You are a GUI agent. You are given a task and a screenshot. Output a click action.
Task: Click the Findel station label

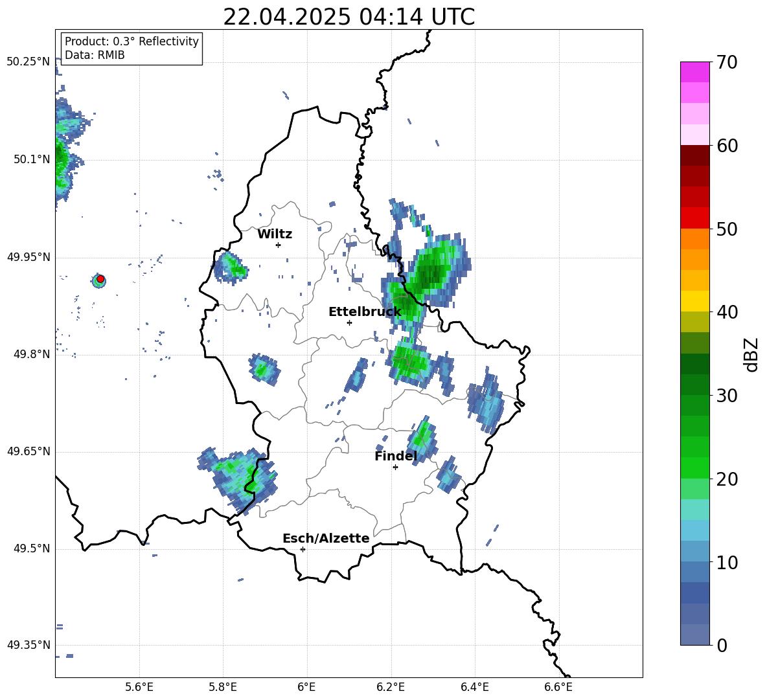[396, 456]
